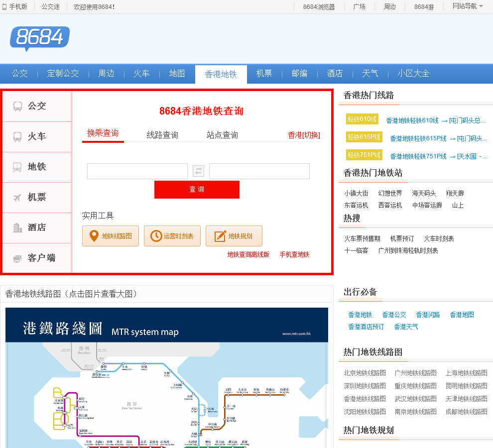Open the 香港公交 link under 出行必备
493x448 pixels.
[394, 315]
